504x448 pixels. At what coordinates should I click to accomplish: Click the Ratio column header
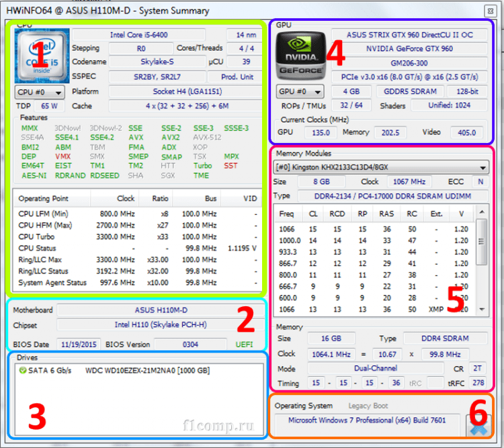[x=156, y=199]
